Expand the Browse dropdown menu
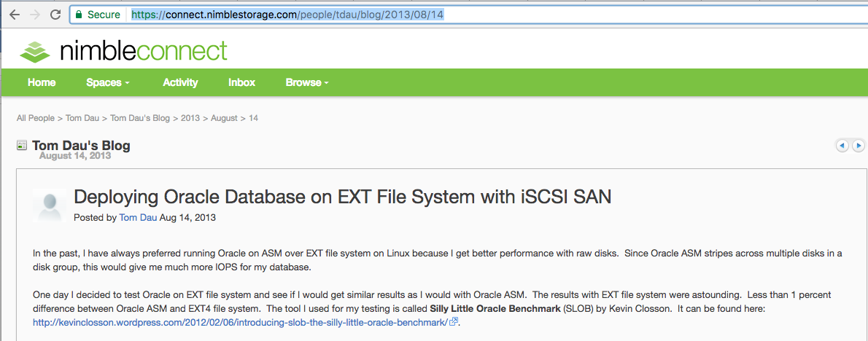This screenshot has height=341, width=868. tap(306, 82)
